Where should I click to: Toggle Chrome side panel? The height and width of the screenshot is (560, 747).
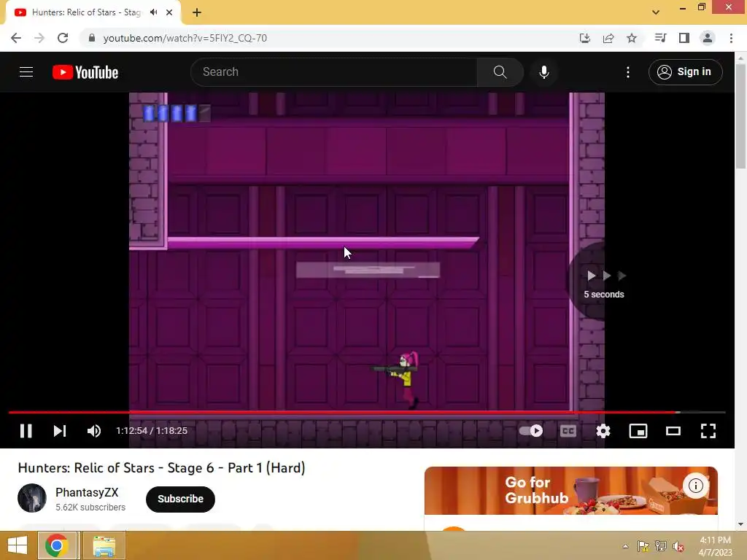point(684,38)
